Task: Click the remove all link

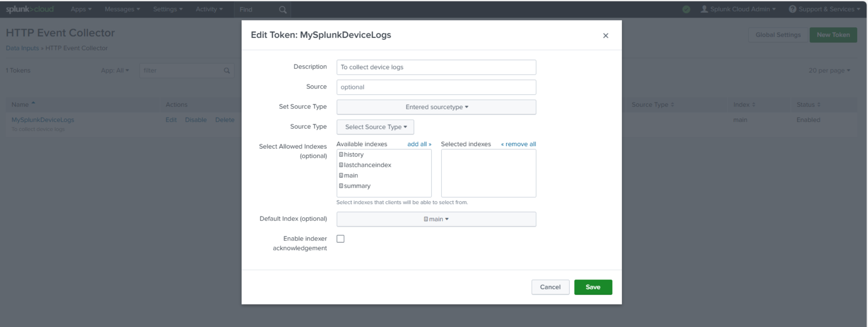Action: tap(518, 144)
